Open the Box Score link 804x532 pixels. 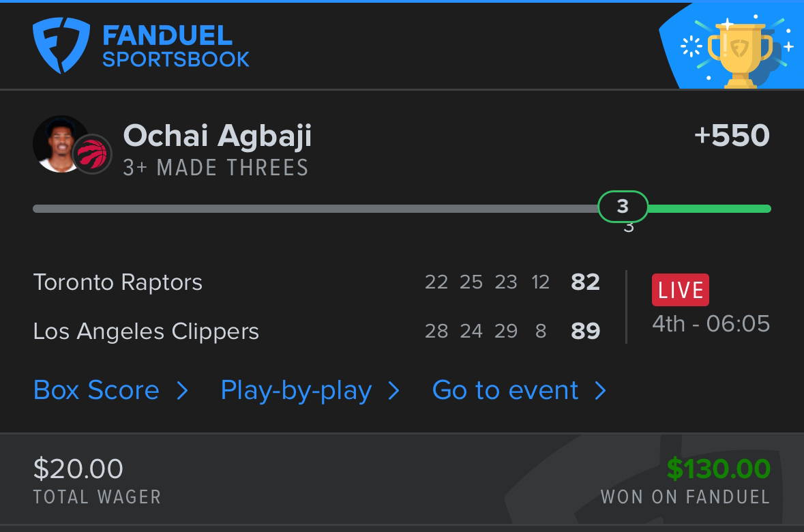[96, 390]
